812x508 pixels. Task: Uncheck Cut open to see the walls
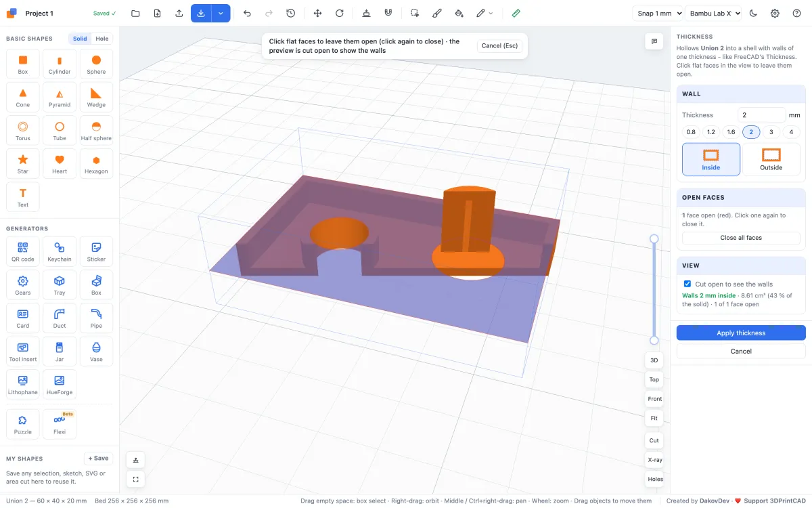(687, 284)
